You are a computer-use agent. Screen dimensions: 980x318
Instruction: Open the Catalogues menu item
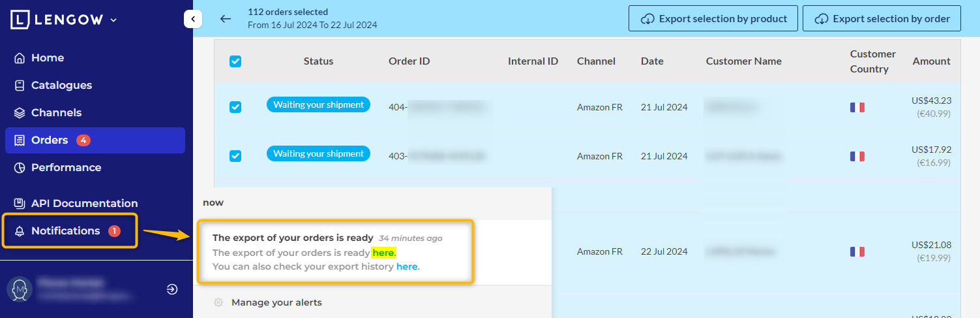[x=61, y=85]
